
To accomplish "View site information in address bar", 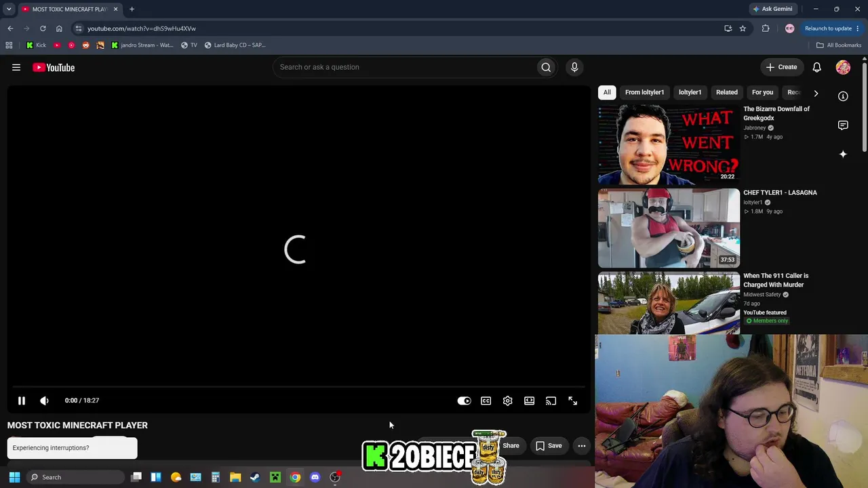I will pos(79,28).
